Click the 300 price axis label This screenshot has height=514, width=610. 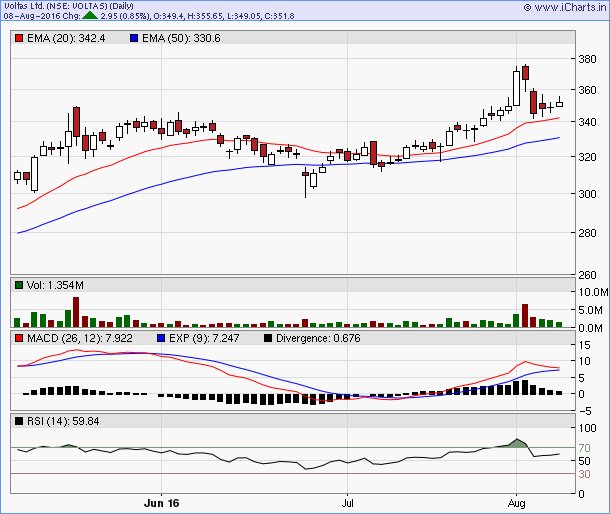[587, 194]
